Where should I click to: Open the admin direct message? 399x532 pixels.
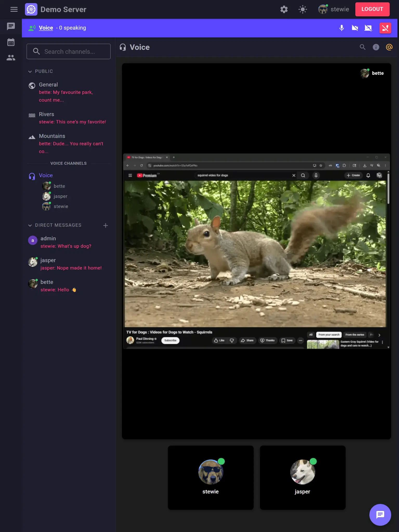(x=69, y=242)
